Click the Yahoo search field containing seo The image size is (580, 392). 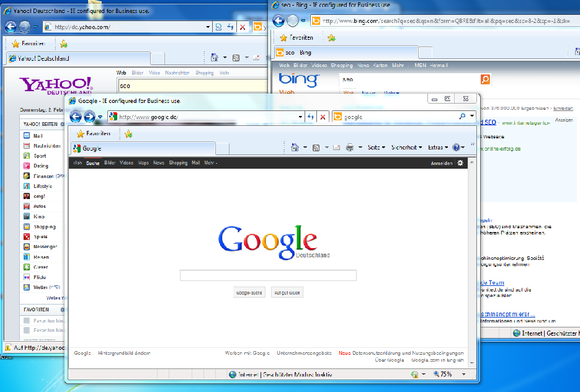tap(192, 86)
